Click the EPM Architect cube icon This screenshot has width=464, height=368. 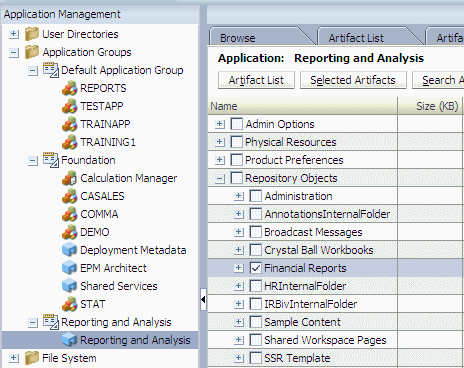(x=69, y=268)
